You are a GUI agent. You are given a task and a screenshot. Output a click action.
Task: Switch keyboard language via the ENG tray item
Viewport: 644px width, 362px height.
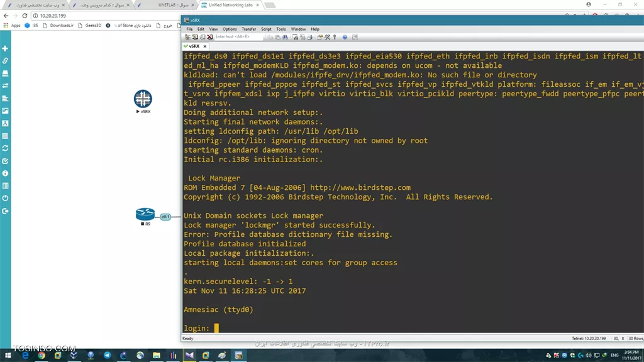[x=615, y=355]
